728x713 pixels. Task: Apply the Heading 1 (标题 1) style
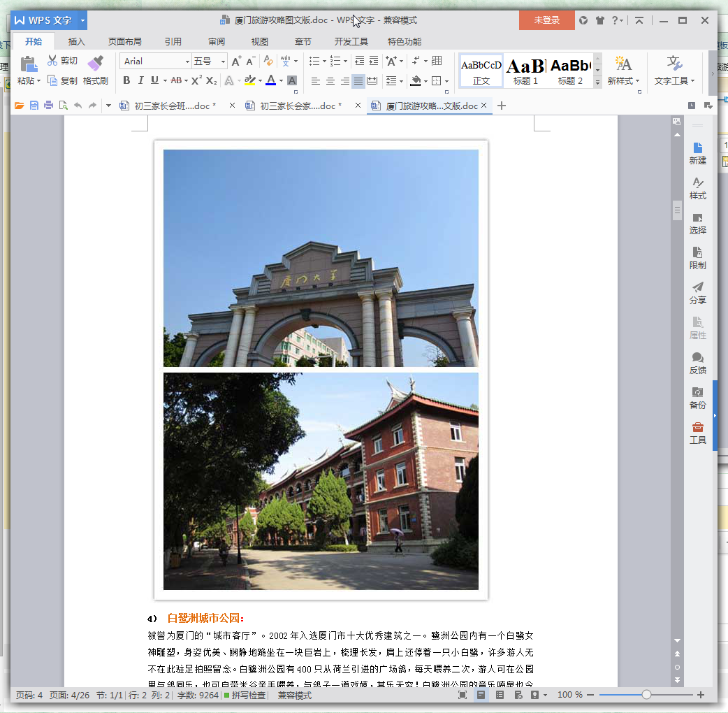[525, 70]
